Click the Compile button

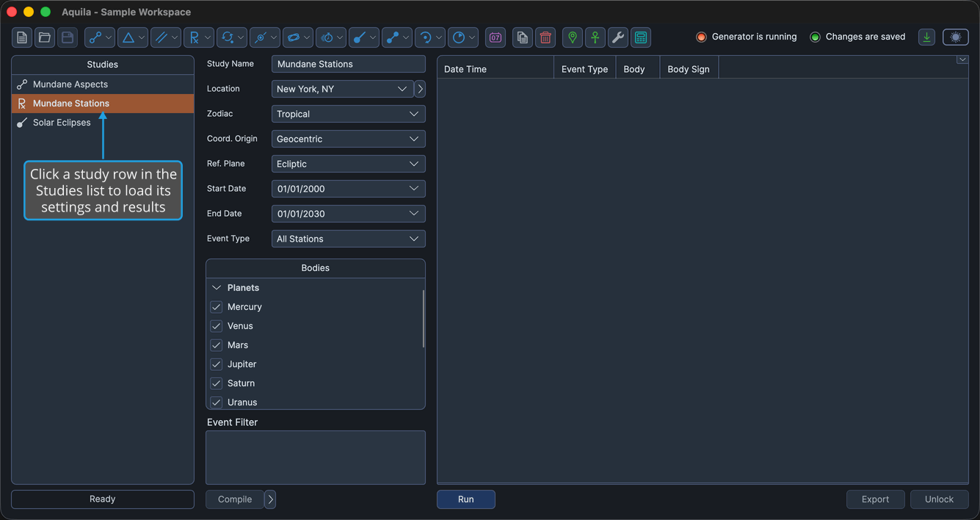tap(235, 499)
